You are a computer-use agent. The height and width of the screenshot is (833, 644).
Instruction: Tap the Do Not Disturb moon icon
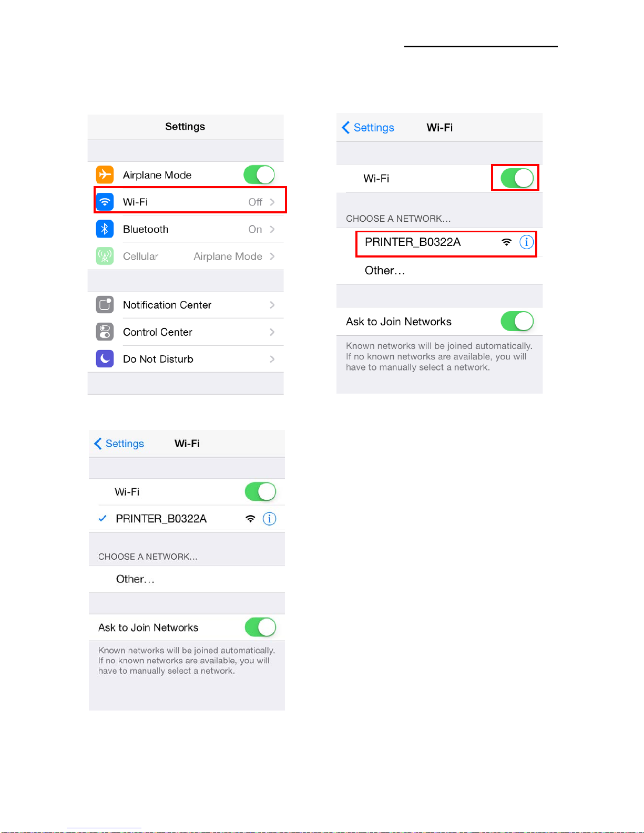105,359
